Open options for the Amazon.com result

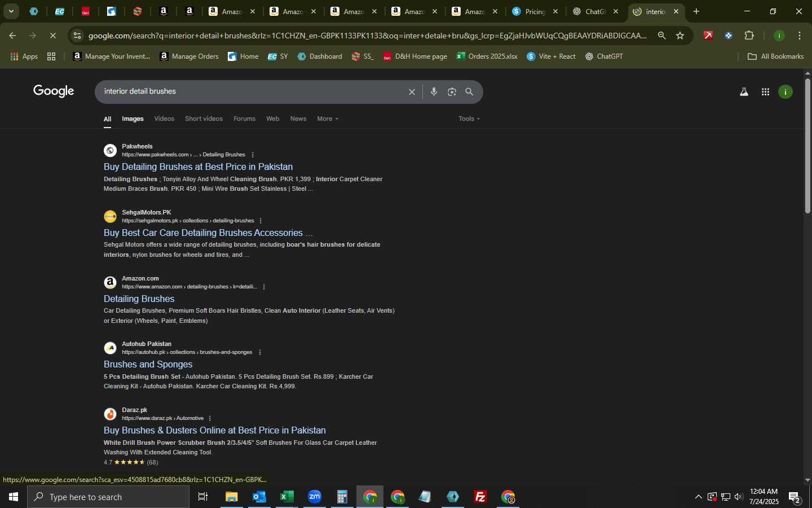264,287
